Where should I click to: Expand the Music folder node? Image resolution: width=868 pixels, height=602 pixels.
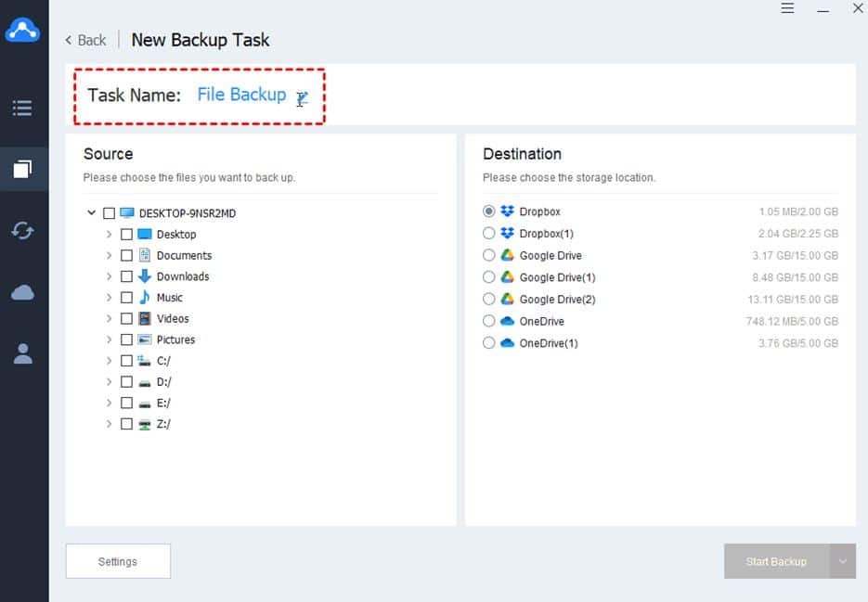[109, 297]
